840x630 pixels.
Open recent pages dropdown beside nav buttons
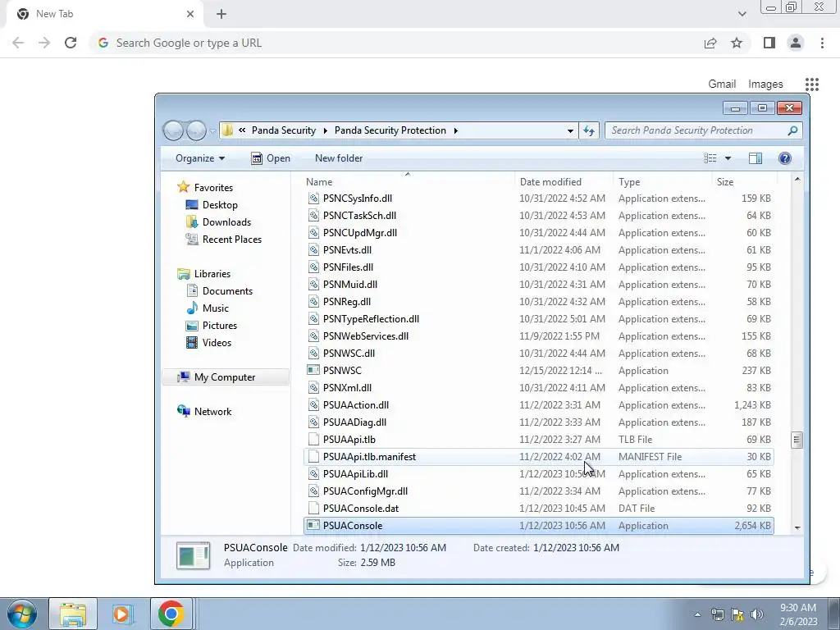[212, 130]
